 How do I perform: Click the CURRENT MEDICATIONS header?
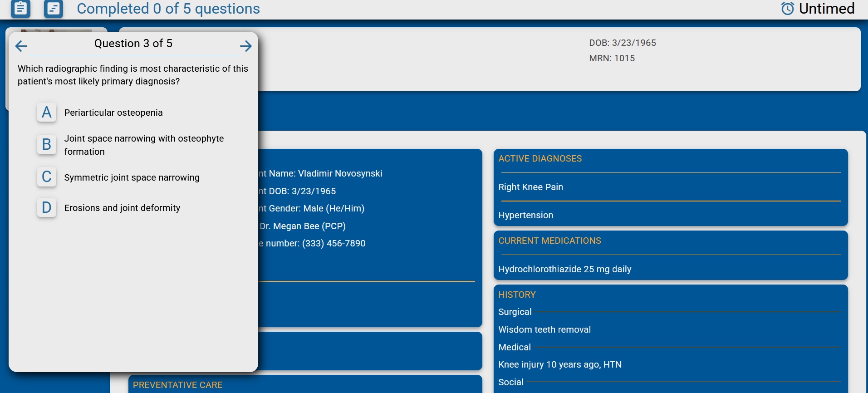[549, 241]
